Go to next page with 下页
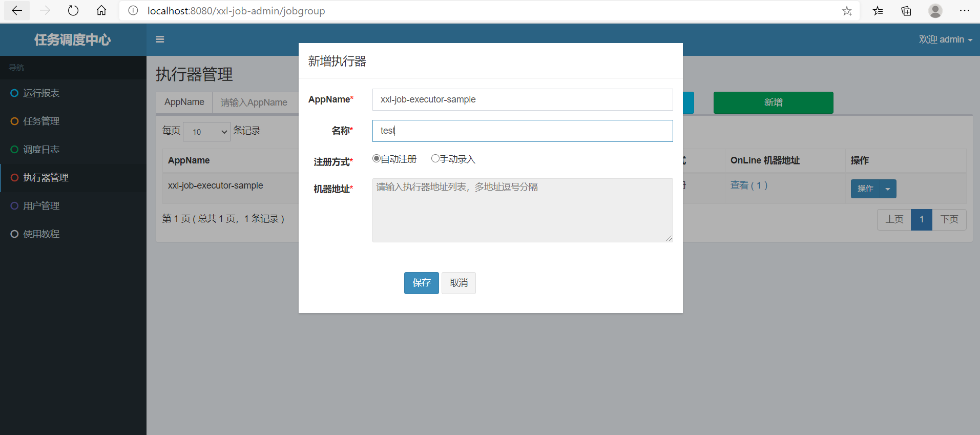Image resolution: width=980 pixels, height=435 pixels. pyautogui.click(x=949, y=219)
